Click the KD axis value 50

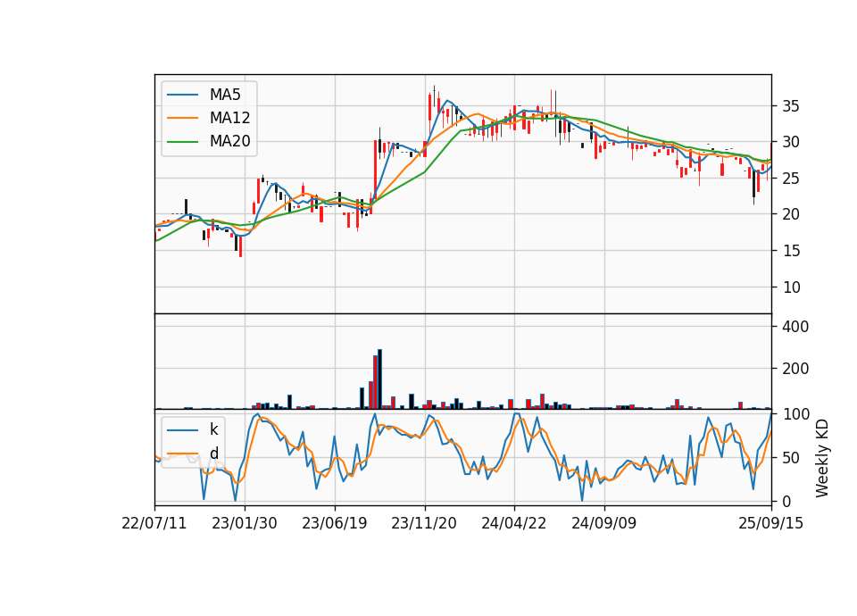pyautogui.click(x=790, y=457)
